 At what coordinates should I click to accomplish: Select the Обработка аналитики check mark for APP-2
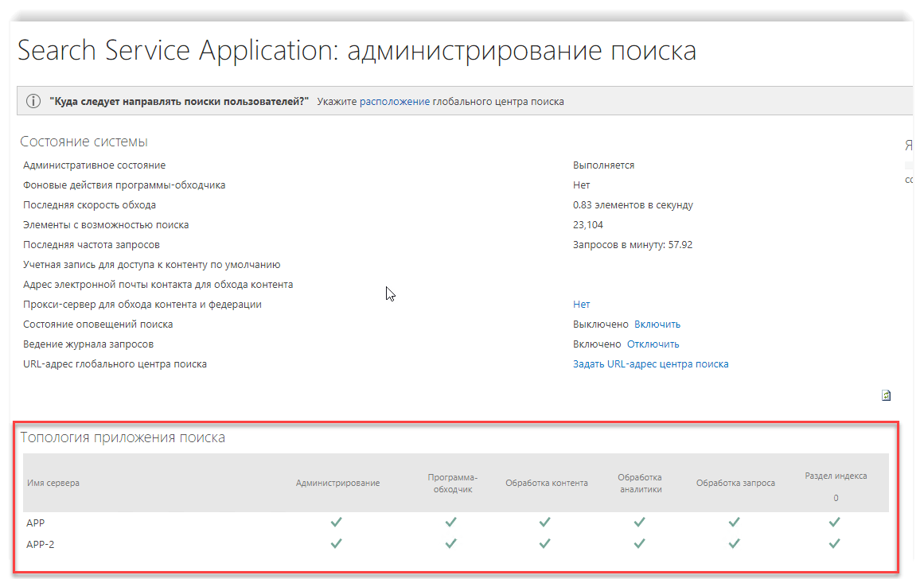(639, 544)
